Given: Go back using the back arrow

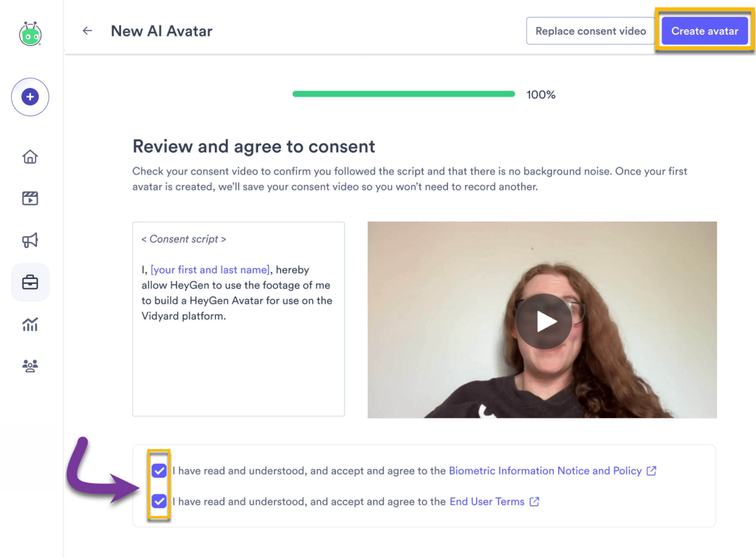Looking at the screenshot, I should pos(87,31).
